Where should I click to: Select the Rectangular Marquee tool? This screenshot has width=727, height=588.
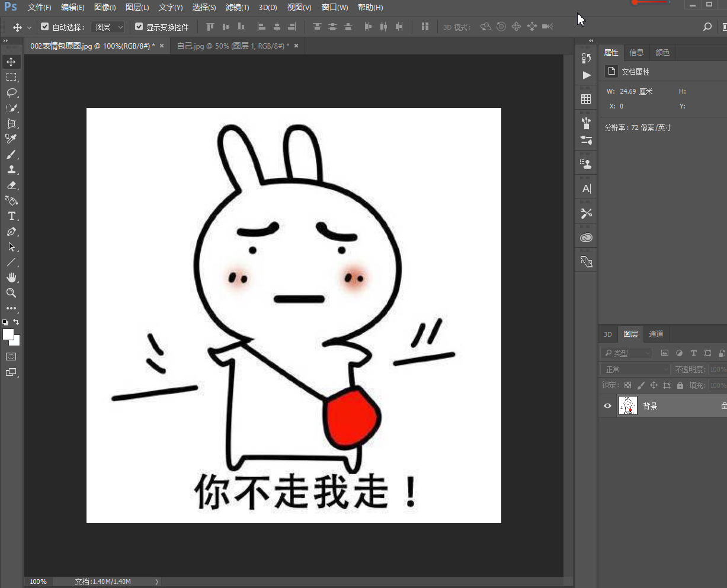point(12,76)
